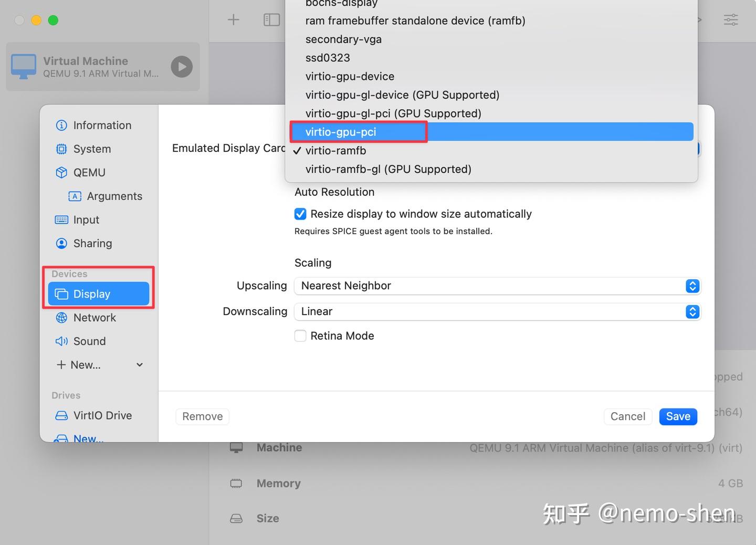Open VM preferences with the sliders icon
This screenshot has height=545, width=756.
pyautogui.click(x=731, y=19)
